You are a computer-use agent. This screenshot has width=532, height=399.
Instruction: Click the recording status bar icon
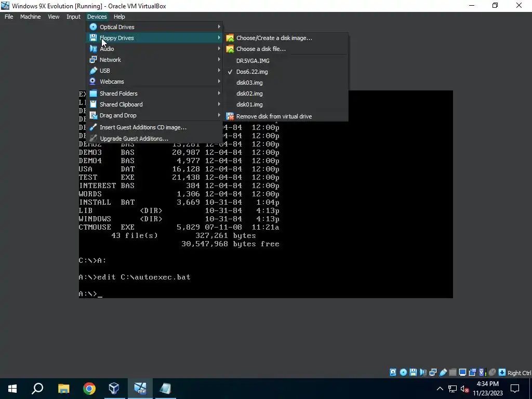pos(472,373)
